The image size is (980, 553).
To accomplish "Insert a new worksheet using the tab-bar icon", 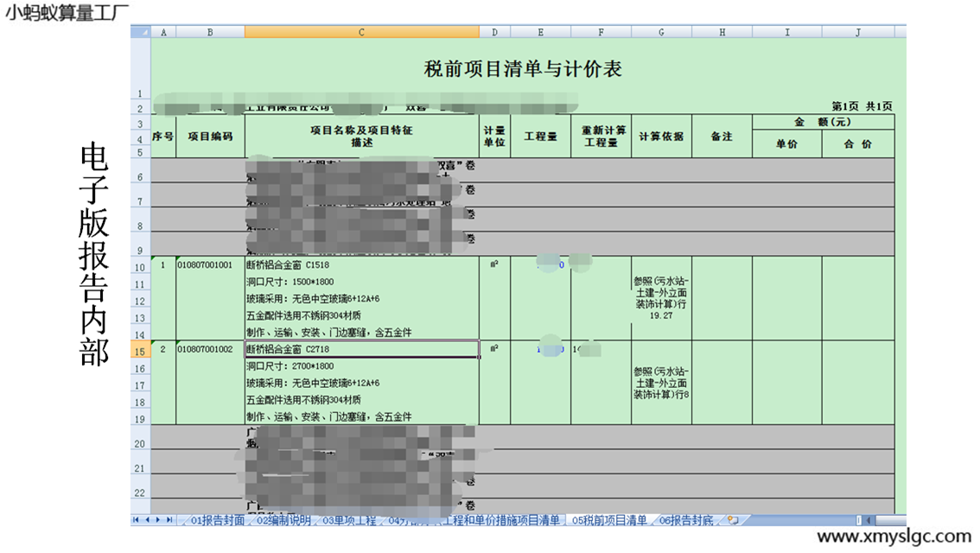I will click(x=733, y=520).
